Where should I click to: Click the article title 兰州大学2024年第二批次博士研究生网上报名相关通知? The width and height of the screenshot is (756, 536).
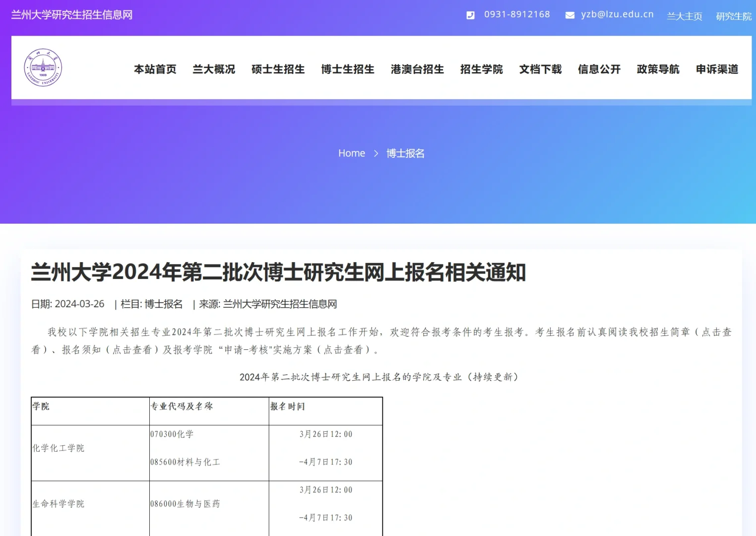(x=278, y=272)
